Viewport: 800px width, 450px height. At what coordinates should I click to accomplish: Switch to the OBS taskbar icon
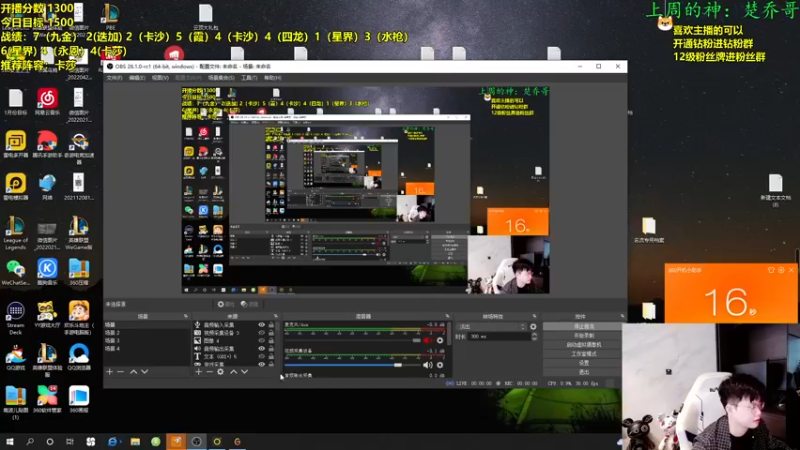(196, 441)
